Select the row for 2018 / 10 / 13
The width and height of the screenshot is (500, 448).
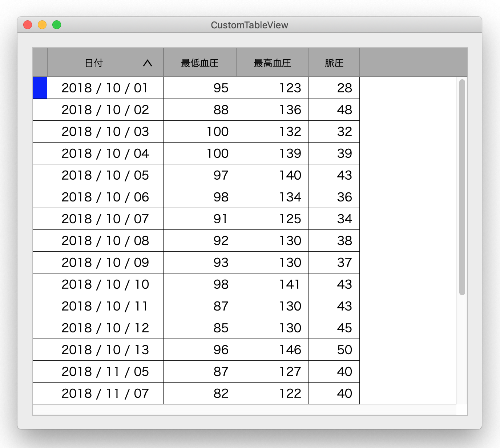(105, 350)
